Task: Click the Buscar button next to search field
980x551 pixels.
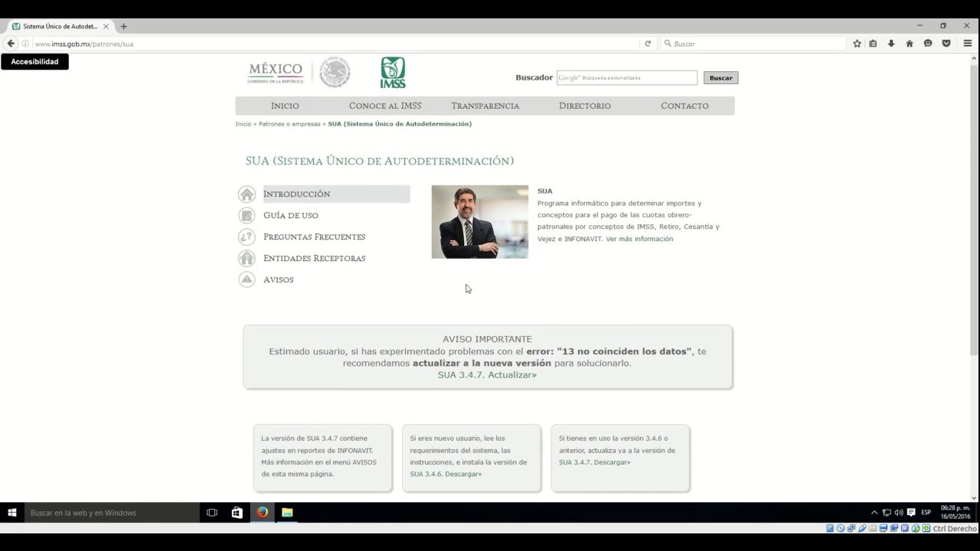Action: (x=720, y=77)
